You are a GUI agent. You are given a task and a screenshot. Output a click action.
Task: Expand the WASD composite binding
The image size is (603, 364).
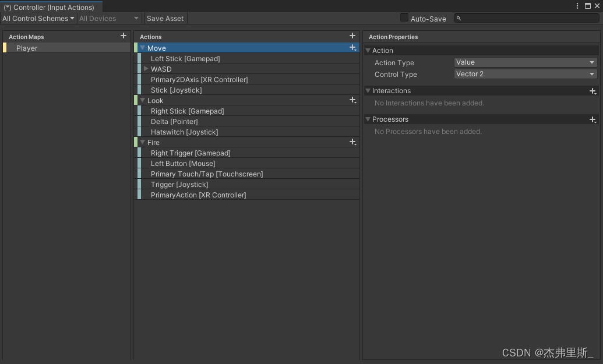coord(146,69)
